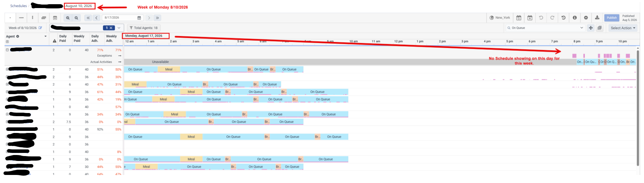Screen dimensions: 644x183
Task: Toggle the copy activities mode button
Action: tap(600, 28)
